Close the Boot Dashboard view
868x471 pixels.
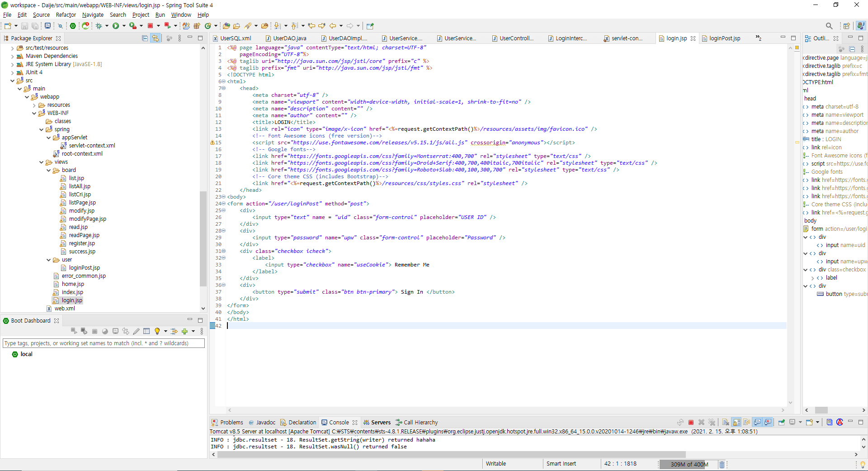[57, 321]
